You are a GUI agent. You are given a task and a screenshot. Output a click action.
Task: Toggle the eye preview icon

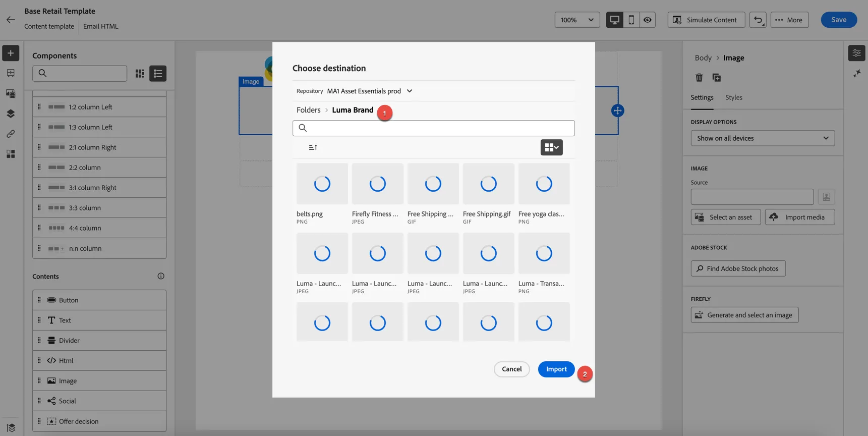click(648, 20)
